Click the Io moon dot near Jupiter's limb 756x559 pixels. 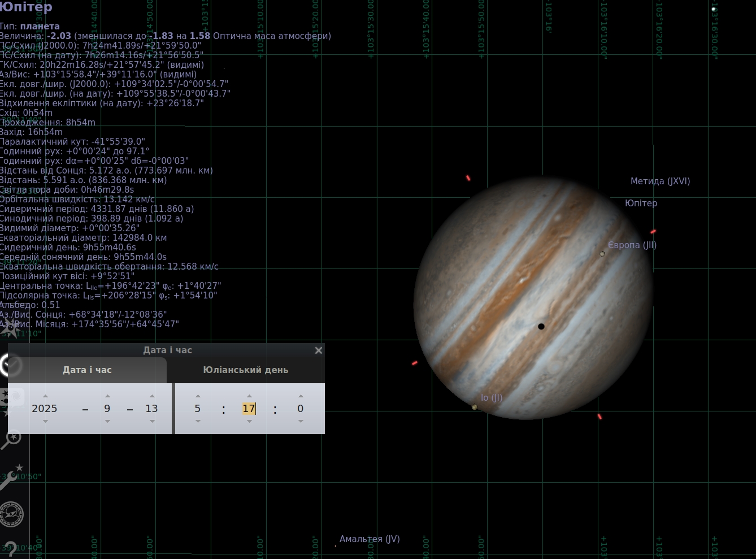pyautogui.click(x=475, y=407)
